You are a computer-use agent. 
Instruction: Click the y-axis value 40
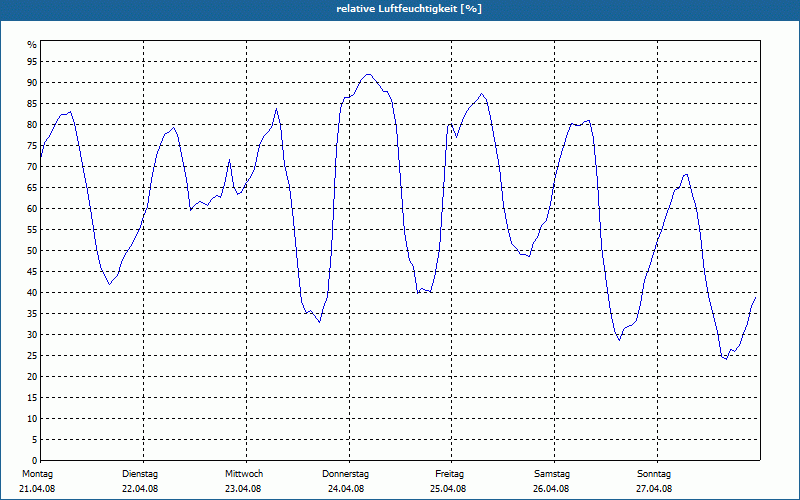click(32, 292)
